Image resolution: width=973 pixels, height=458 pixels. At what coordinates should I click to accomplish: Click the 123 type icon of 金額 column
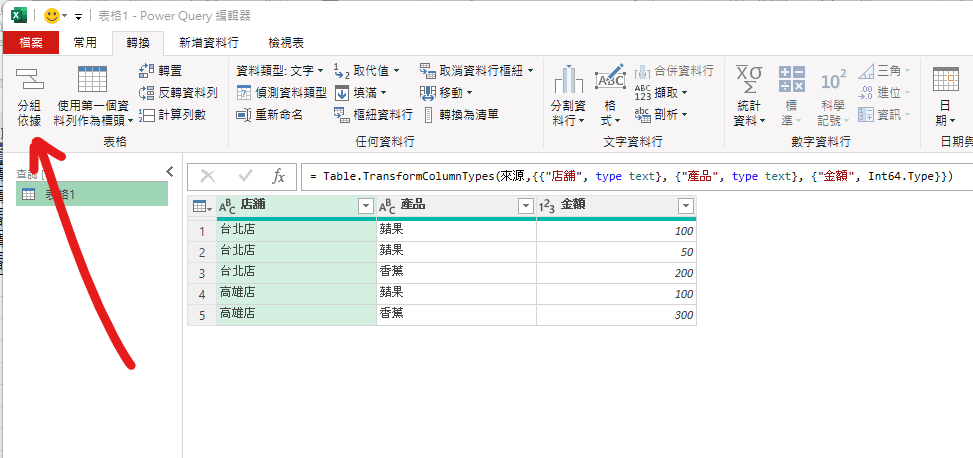click(x=548, y=206)
